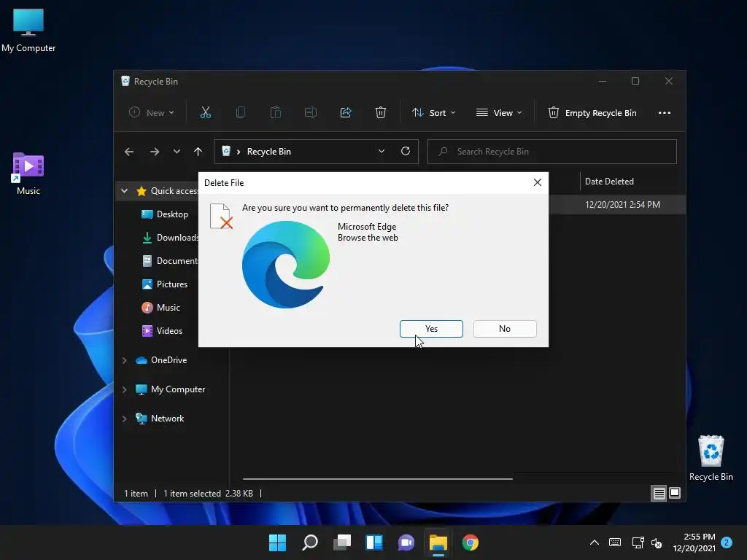Open taskbar Search
The image size is (747, 560).
pyautogui.click(x=309, y=542)
